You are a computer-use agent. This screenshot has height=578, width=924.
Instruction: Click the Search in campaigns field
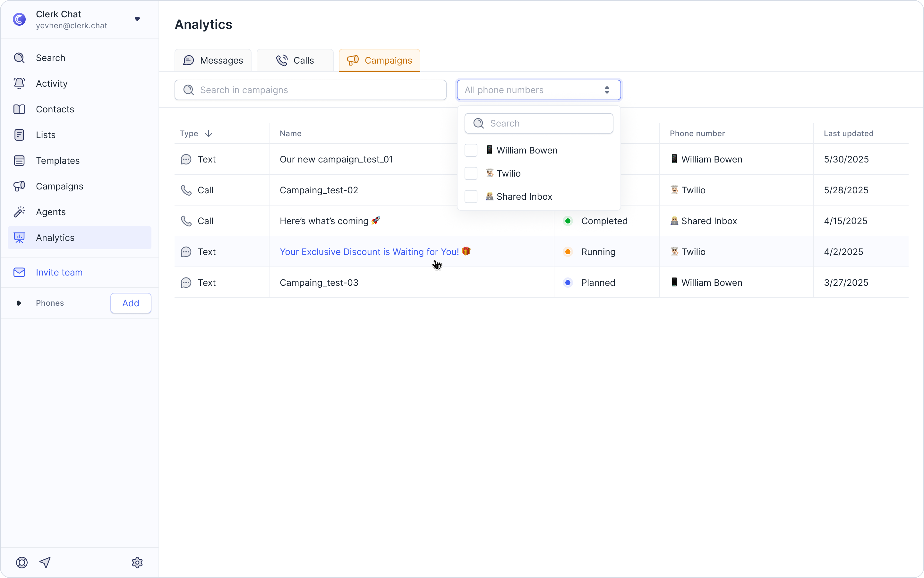311,90
